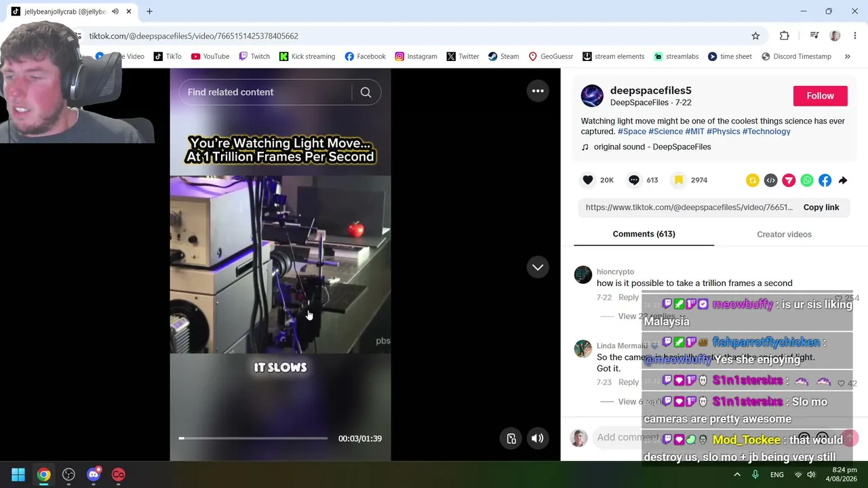
Task: Open the time sheet bookmark
Action: click(x=730, y=56)
